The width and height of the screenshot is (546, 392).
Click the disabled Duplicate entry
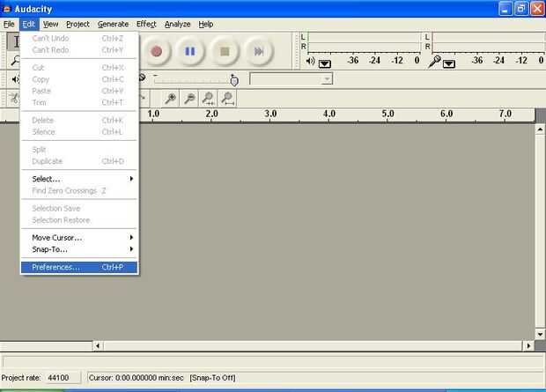click(x=79, y=161)
